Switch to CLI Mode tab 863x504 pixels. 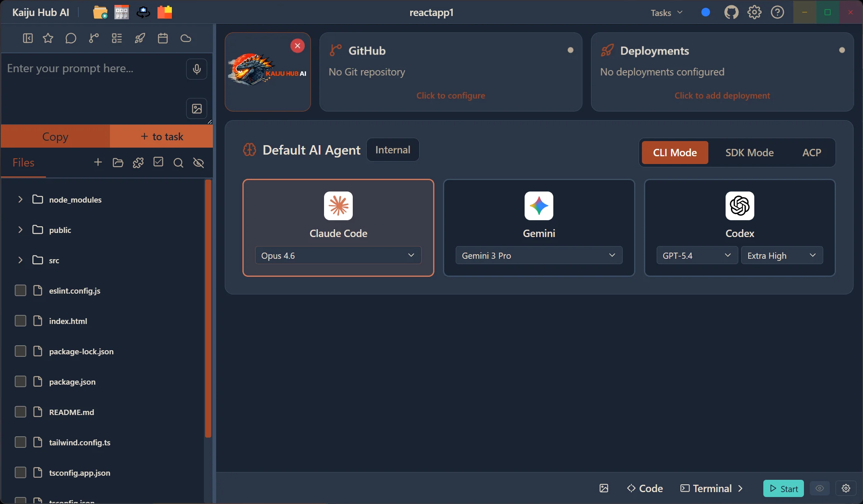[x=675, y=153]
